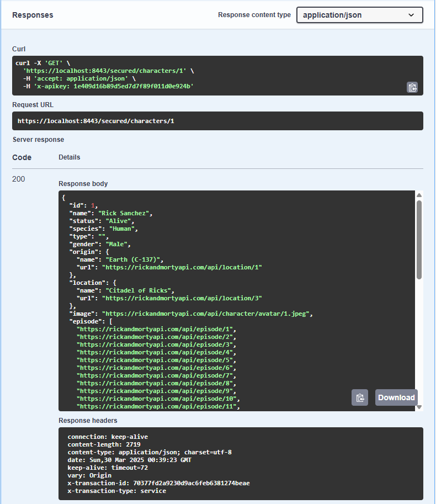
Task: Select application/json from content type dropdown
Action: [x=359, y=15]
